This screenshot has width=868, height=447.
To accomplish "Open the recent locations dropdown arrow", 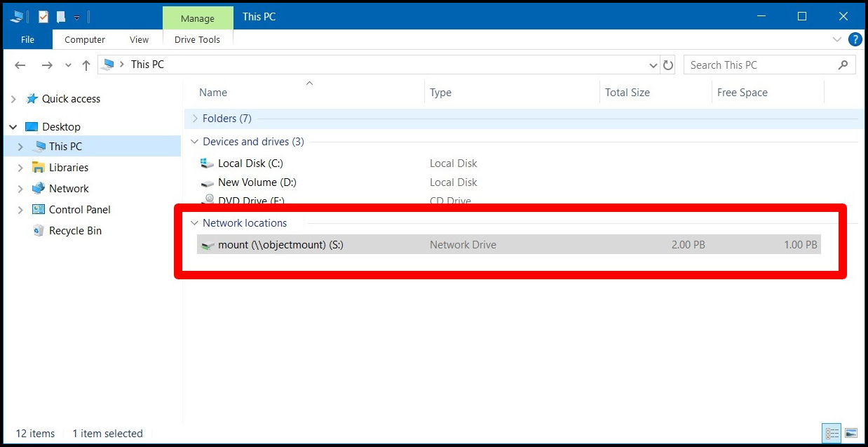I will coord(68,65).
